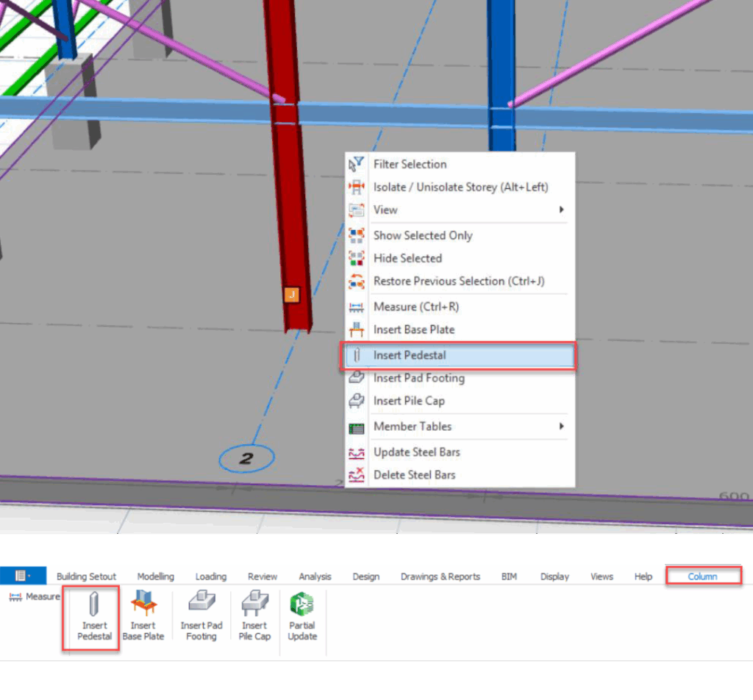This screenshot has width=753, height=700.
Task: Click the orange J marker on red column
Action: (291, 295)
